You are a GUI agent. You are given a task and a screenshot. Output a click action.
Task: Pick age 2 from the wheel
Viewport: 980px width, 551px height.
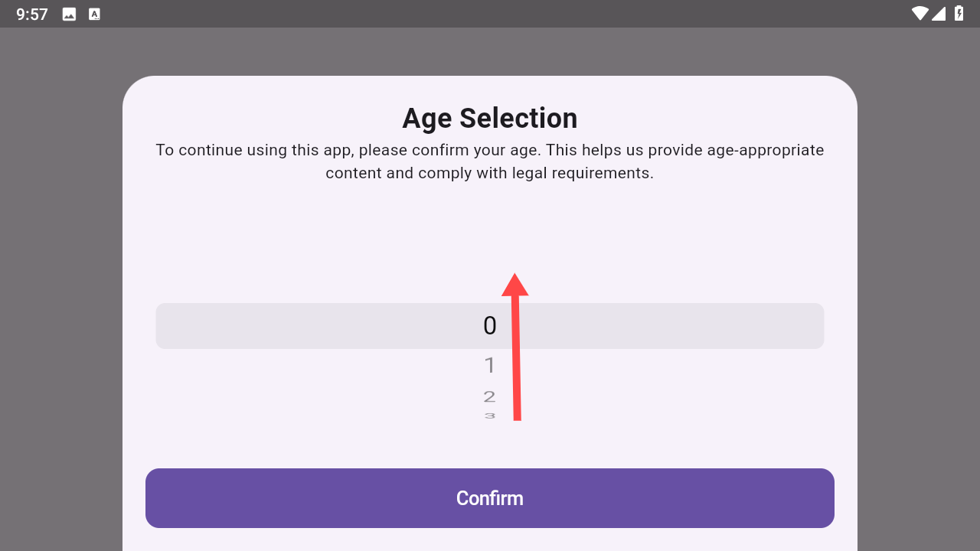click(x=490, y=396)
